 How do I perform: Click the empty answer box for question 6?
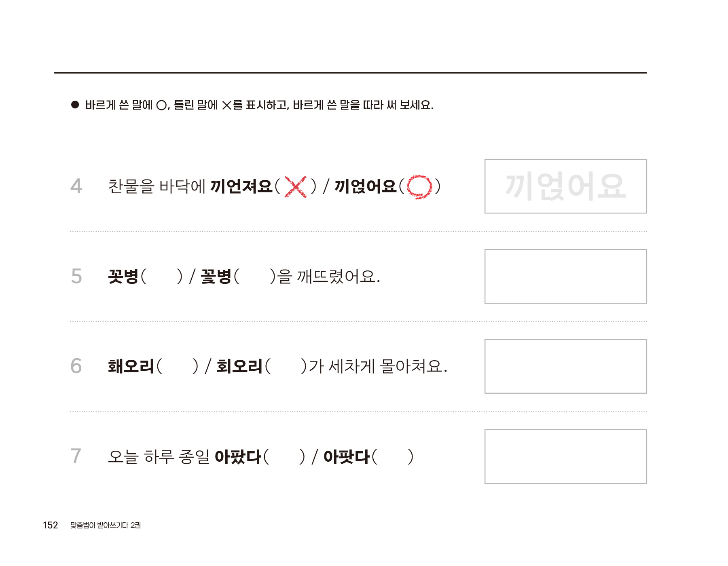pyautogui.click(x=565, y=366)
